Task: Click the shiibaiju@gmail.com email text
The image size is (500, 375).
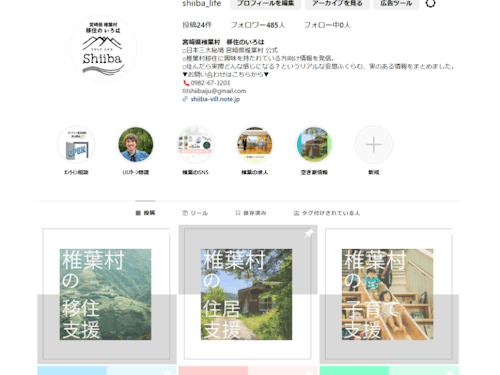Action: pos(217,91)
